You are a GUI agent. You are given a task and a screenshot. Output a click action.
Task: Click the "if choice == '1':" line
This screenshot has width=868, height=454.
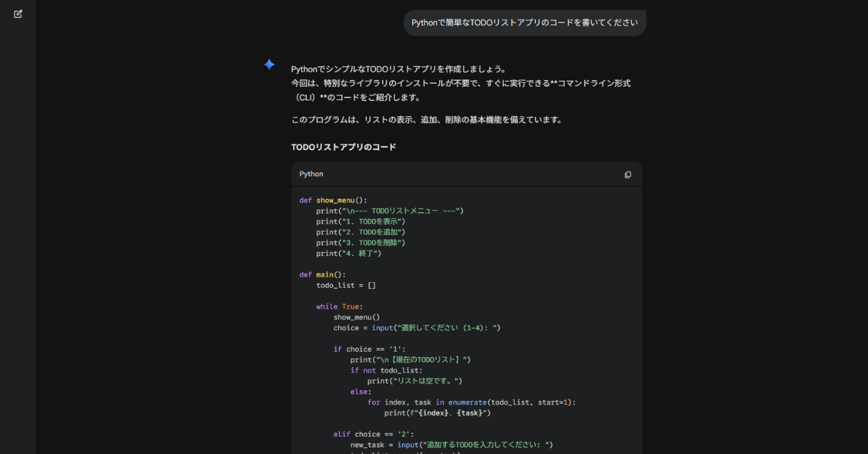click(369, 349)
